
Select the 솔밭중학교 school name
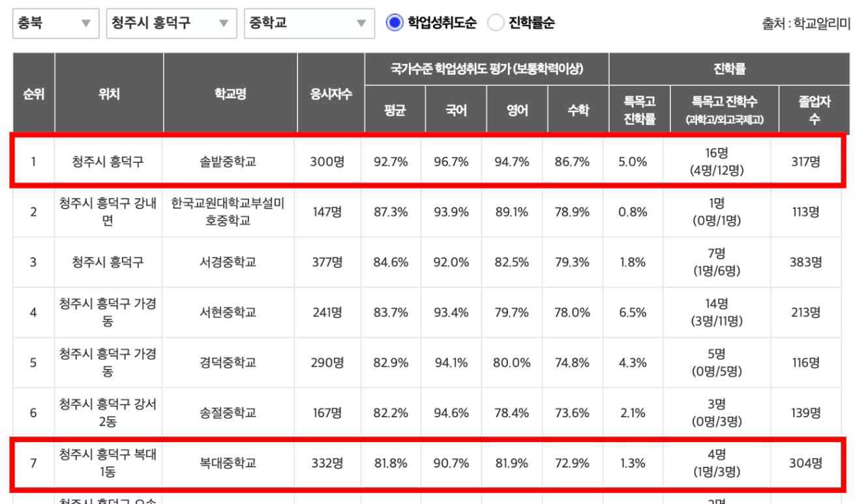click(x=228, y=161)
